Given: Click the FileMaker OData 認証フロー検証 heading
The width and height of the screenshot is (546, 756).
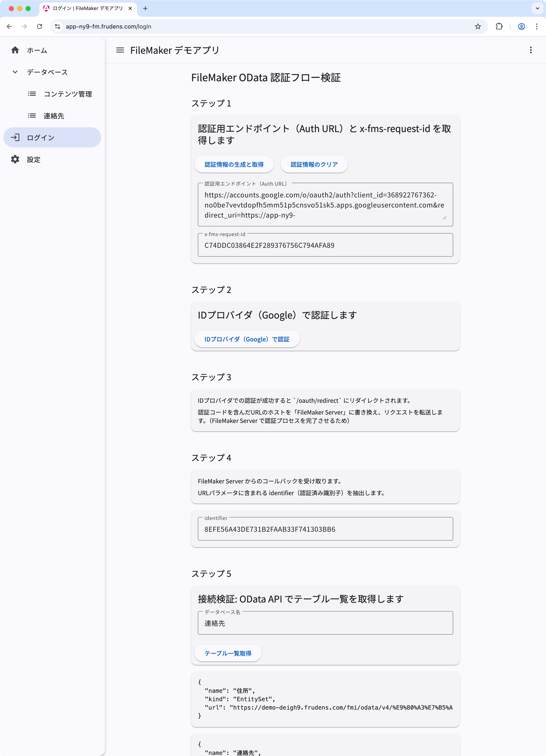Looking at the screenshot, I should point(266,77).
